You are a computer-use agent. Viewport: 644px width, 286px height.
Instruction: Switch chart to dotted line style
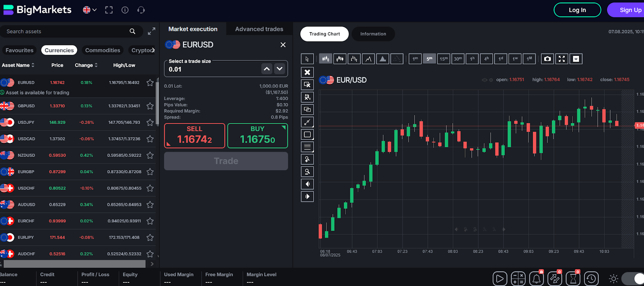[397, 59]
